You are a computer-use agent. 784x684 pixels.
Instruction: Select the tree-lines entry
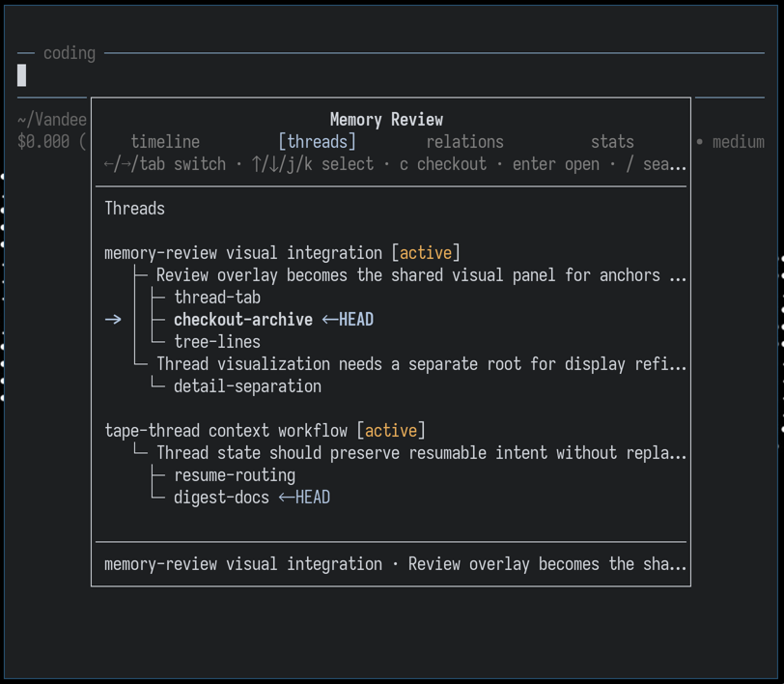[217, 342]
